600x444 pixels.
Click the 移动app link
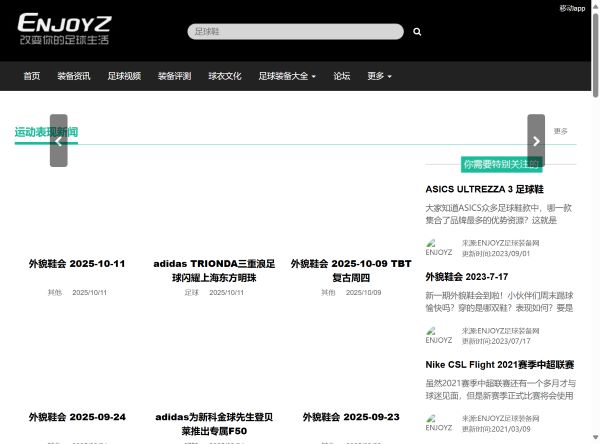[x=572, y=8]
